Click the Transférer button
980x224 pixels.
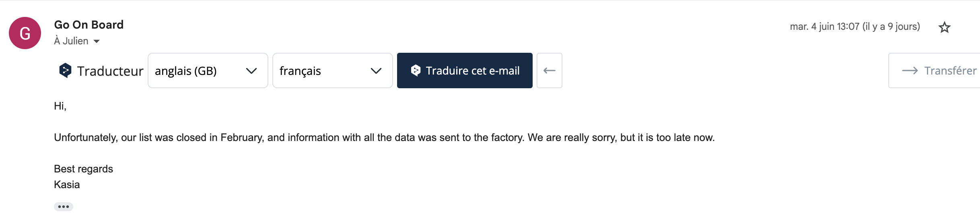[934, 71]
